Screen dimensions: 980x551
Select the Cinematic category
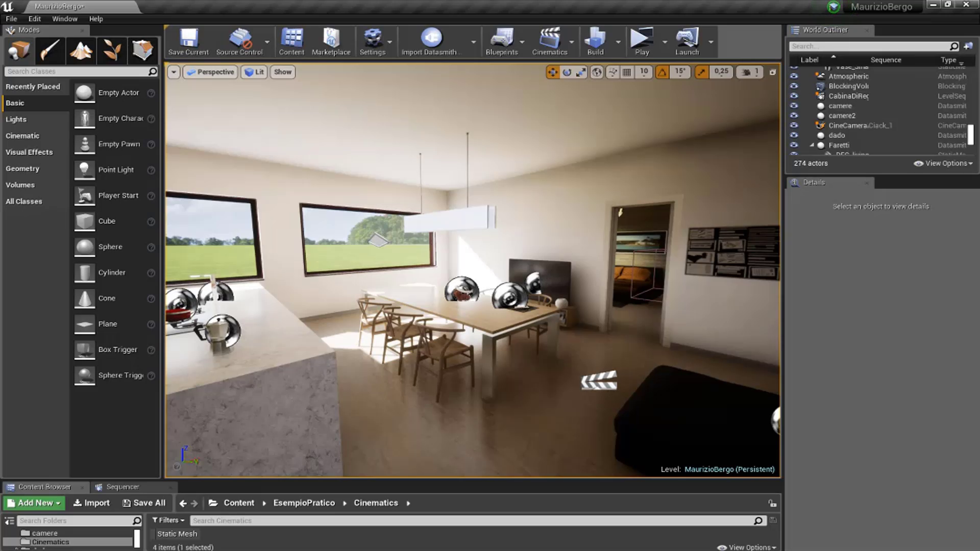point(22,136)
